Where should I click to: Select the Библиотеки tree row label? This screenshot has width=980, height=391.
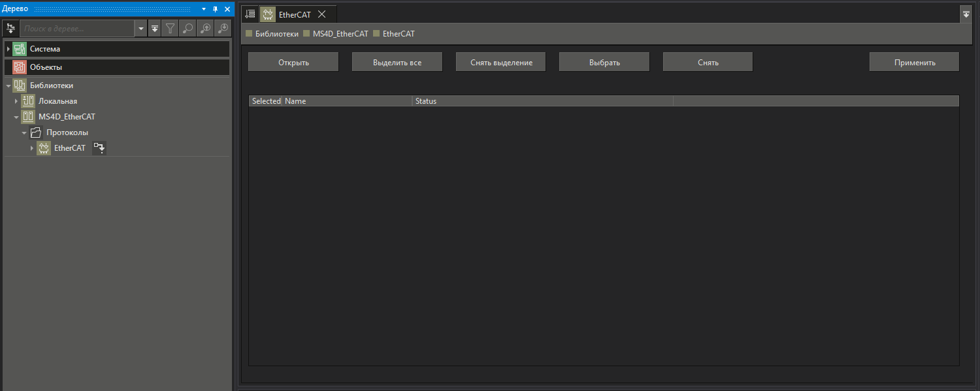[52, 86]
